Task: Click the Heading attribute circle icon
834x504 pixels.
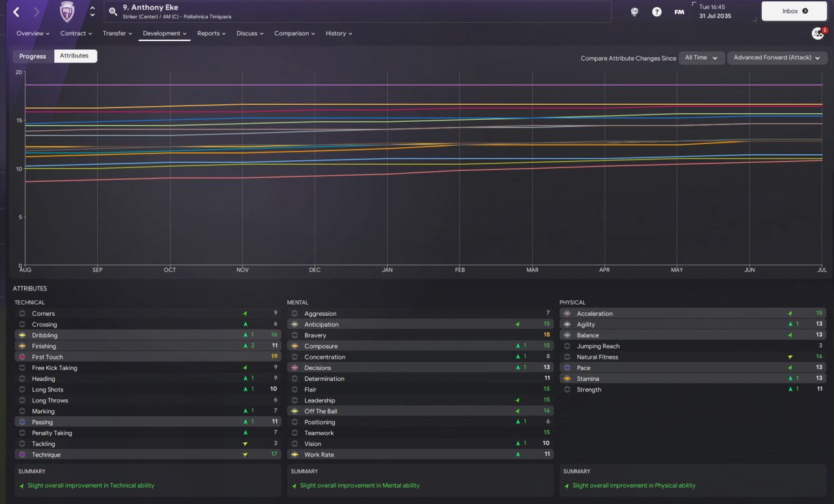Action: click(22, 379)
